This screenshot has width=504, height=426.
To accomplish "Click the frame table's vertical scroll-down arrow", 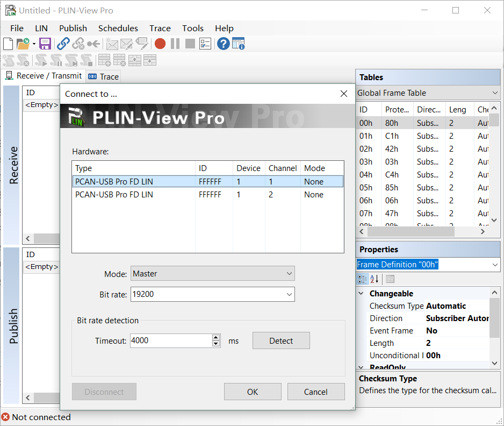I will tap(494, 221).
